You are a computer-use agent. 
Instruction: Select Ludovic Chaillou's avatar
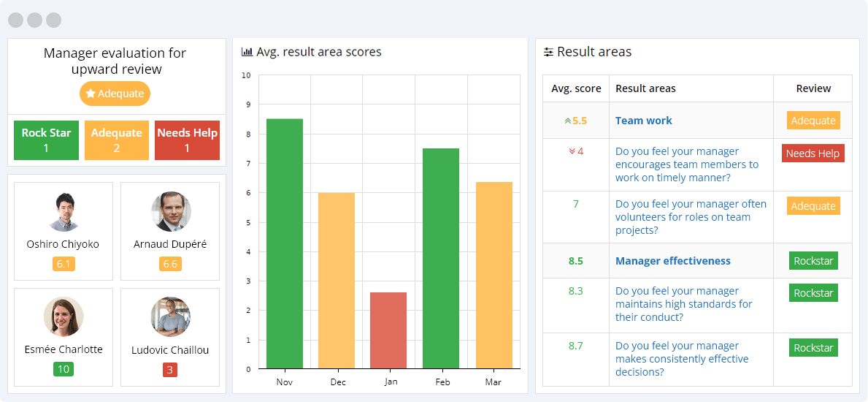[171, 316]
